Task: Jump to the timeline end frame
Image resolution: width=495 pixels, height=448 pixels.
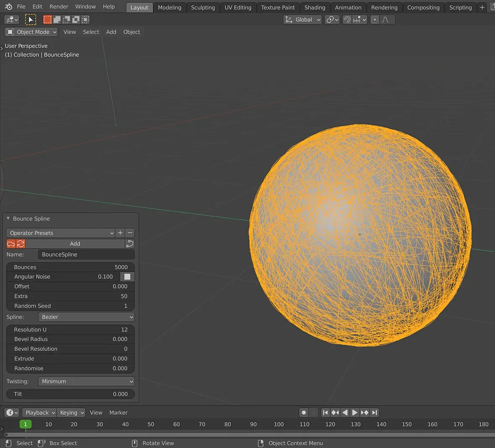Action: [x=375, y=413]
